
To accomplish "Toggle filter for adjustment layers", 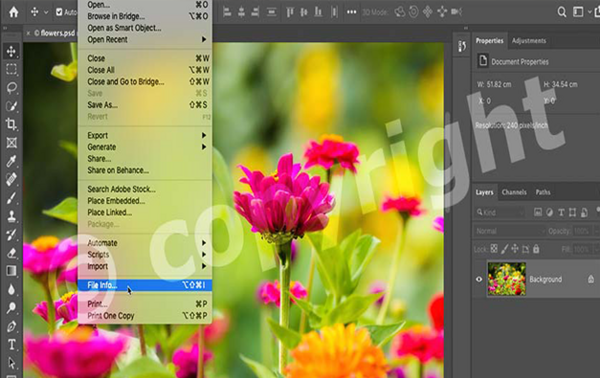I will click(x=549, y=212).
